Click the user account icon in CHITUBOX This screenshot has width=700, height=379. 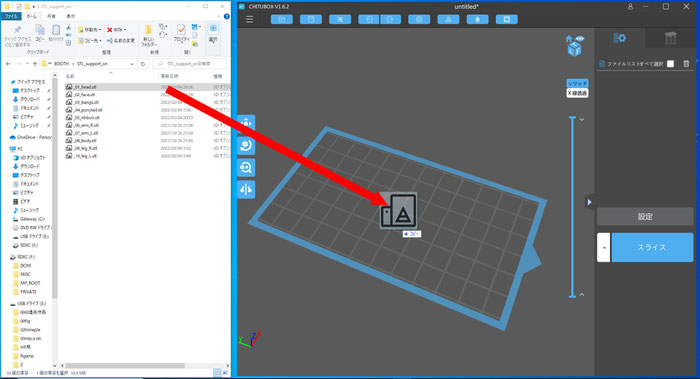[630, 7]
